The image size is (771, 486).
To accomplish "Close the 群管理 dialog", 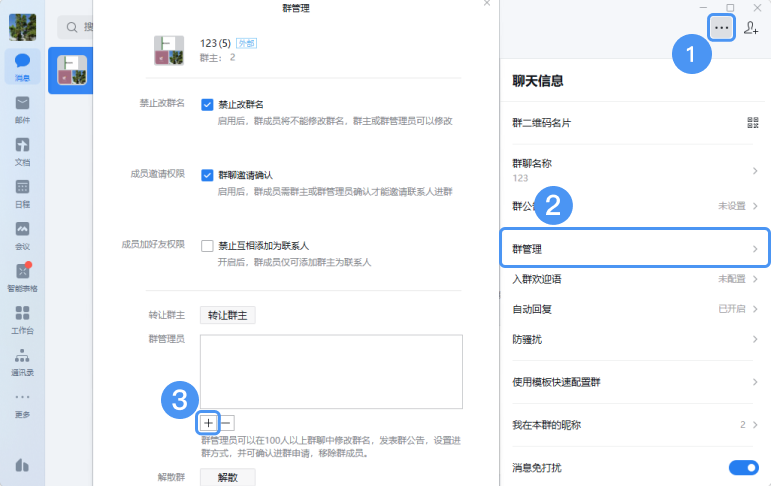I will pos(487,3).
